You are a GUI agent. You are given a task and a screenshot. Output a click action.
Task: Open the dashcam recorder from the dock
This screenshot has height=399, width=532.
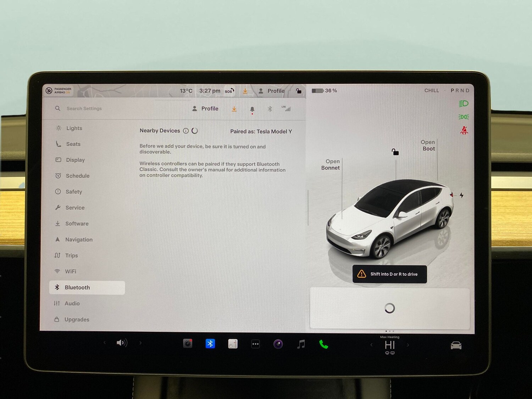[x=188, y=343]
